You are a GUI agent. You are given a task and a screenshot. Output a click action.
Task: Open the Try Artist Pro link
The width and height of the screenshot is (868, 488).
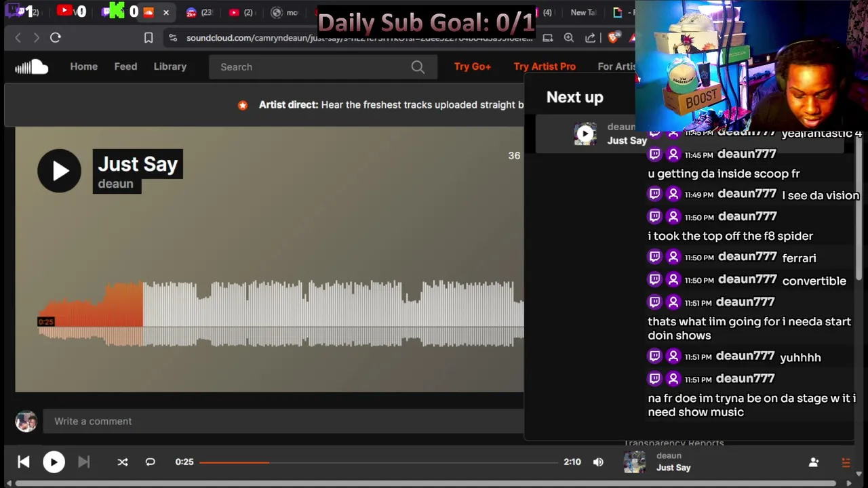click(x=545, y=66)
